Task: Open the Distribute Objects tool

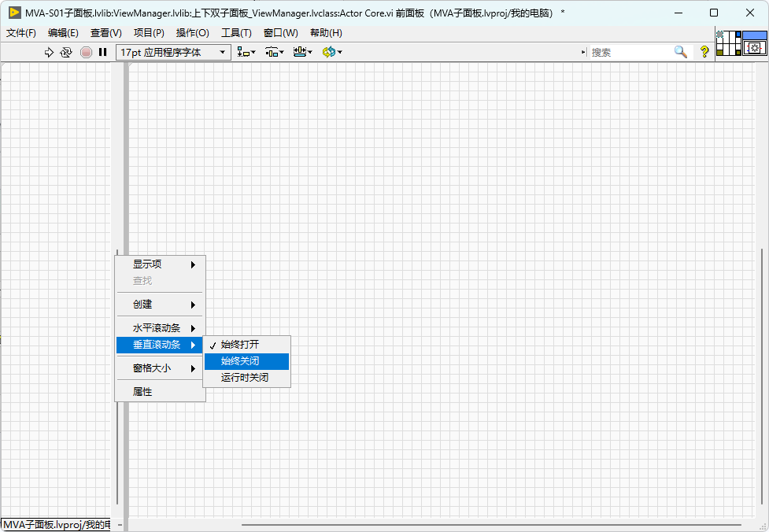Action: coord(275,52)
